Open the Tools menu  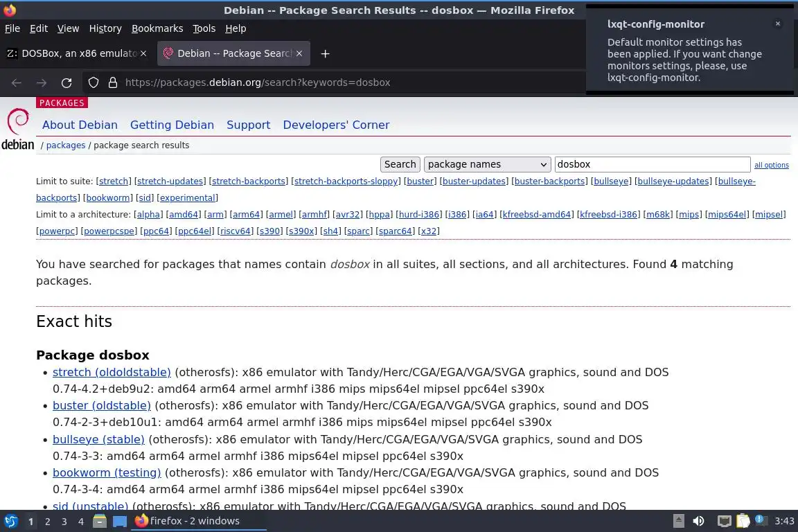[204, 28]
